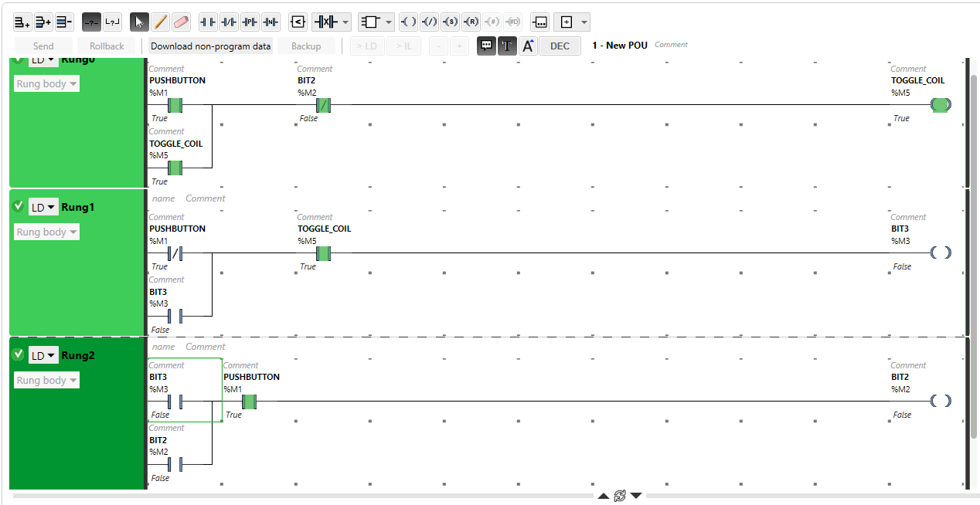Click the 1 - New POU title
Viewport: 980px width, 505px height.
(x=620, y=46)
